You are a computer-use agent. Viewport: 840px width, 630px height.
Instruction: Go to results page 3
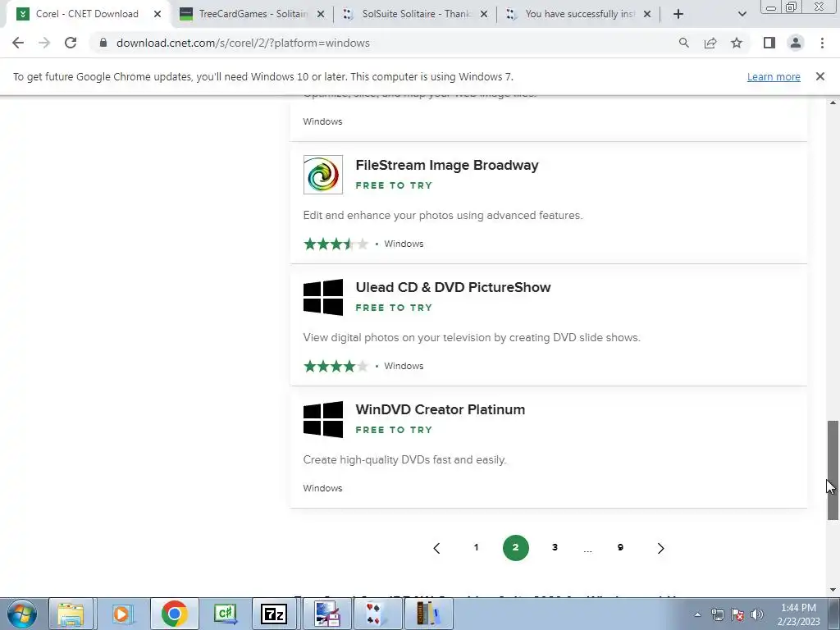[555, 547]
